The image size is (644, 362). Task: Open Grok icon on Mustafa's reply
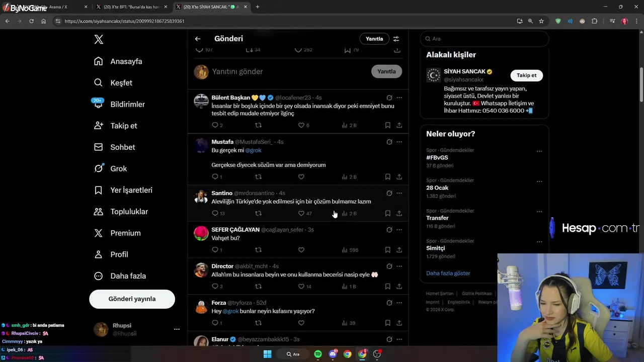tap(389, 142)
